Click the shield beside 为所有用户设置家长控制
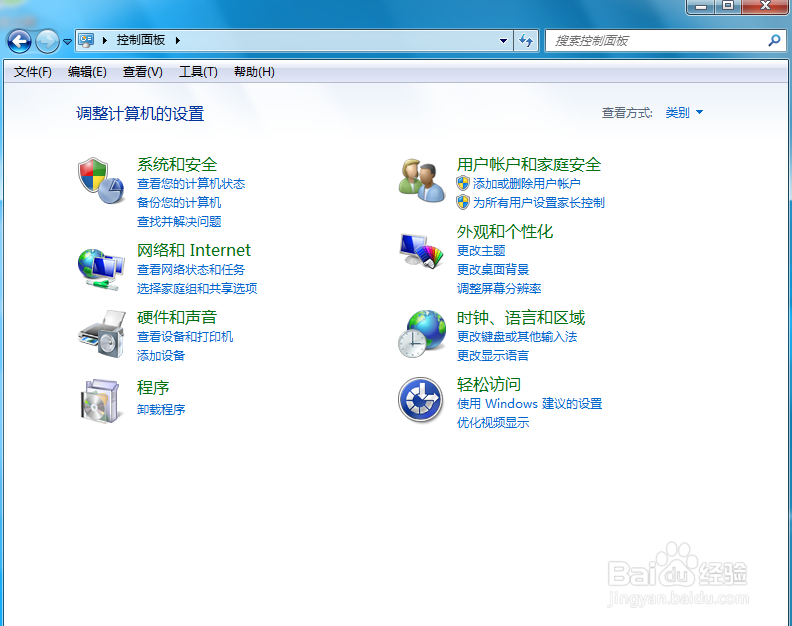 point(463,202)
